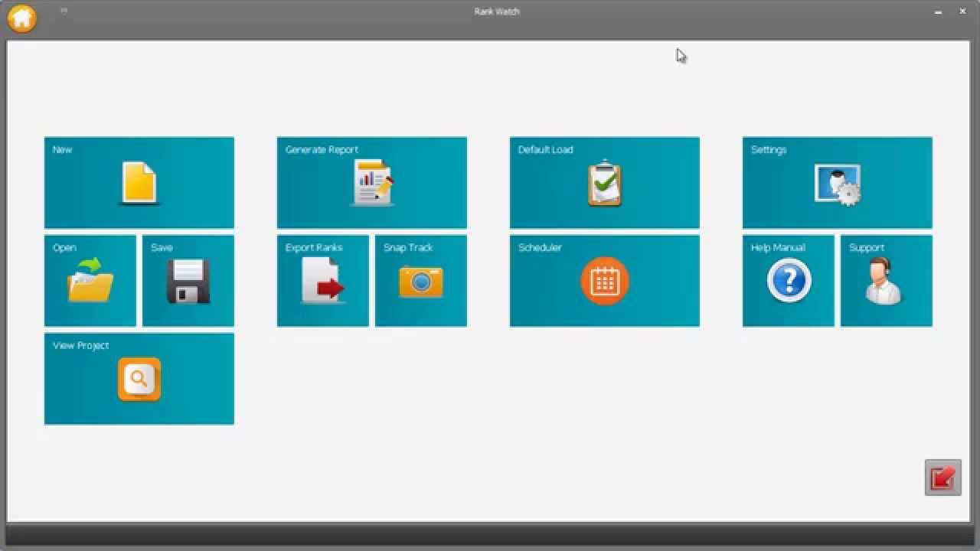Minimize the Rank Watch window
This screenshot has height=551, width=980.
pos(938,11)
